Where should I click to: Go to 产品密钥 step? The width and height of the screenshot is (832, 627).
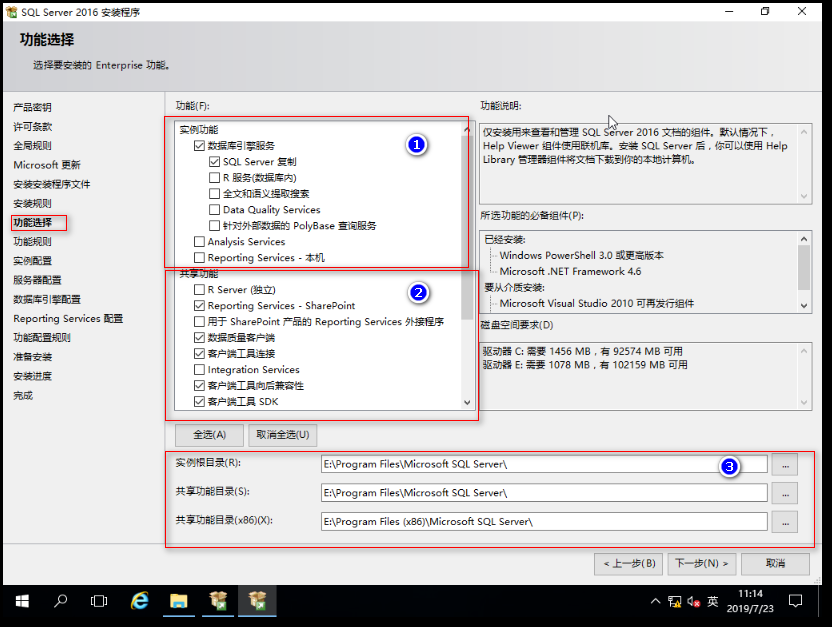32,107
